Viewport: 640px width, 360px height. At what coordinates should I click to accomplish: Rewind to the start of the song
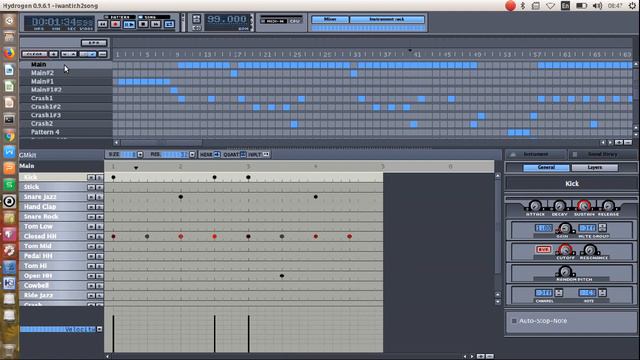tap(102, 24)
